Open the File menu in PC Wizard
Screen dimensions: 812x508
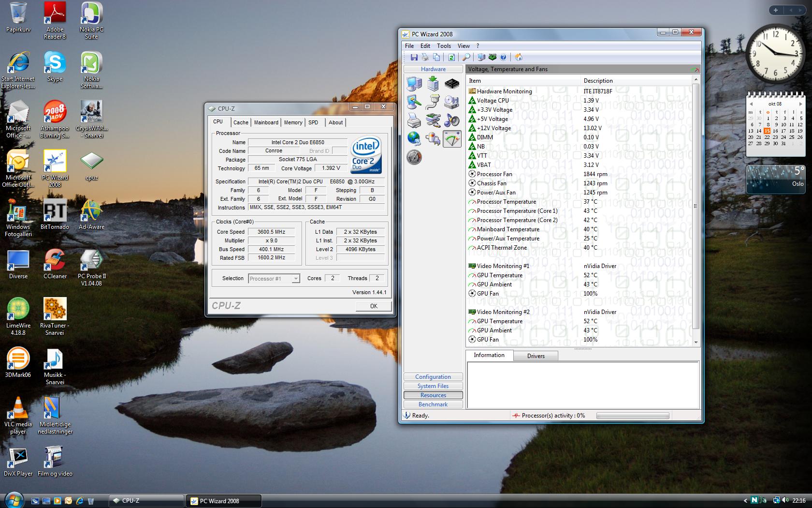(x=409, y=46)
